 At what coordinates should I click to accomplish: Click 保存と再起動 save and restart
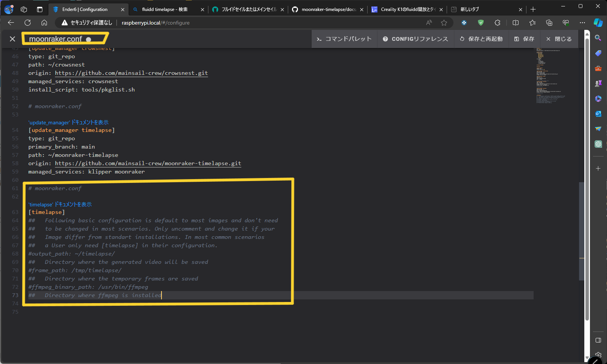pos(481,39)
